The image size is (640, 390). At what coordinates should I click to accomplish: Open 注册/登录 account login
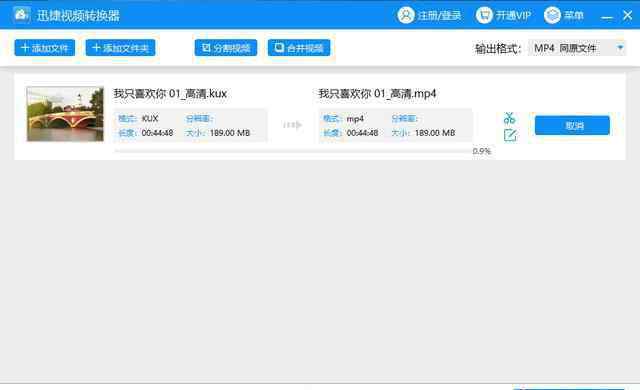pyautogui.click(x=429, y=16)
